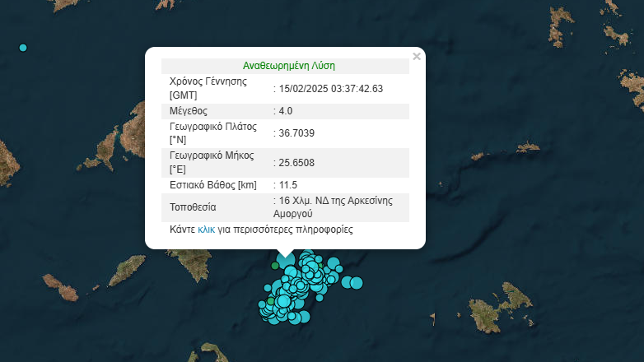Click the longitude value 25.6508
Viewport: 644px width, 362px height.
coord(296,163)
